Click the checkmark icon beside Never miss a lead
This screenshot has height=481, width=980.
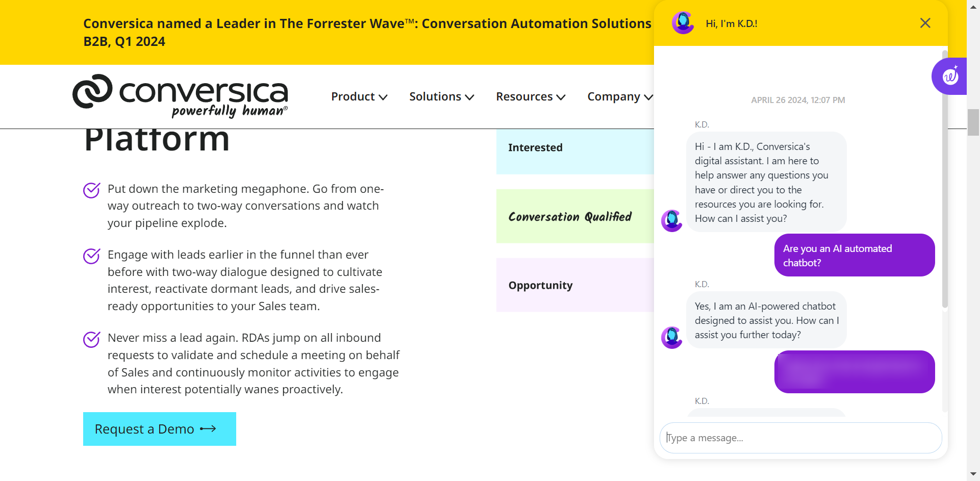point(92,339)
